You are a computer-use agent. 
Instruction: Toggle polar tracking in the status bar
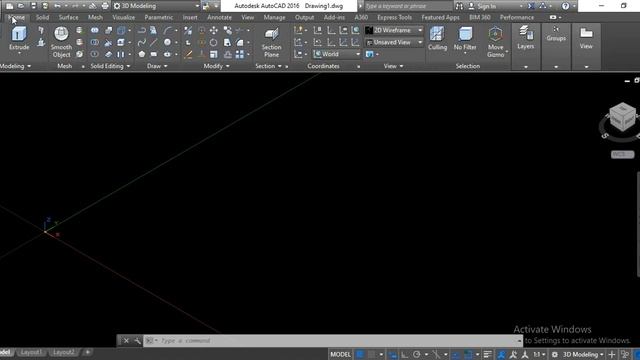pyautogui.click(x=416, y=354)
